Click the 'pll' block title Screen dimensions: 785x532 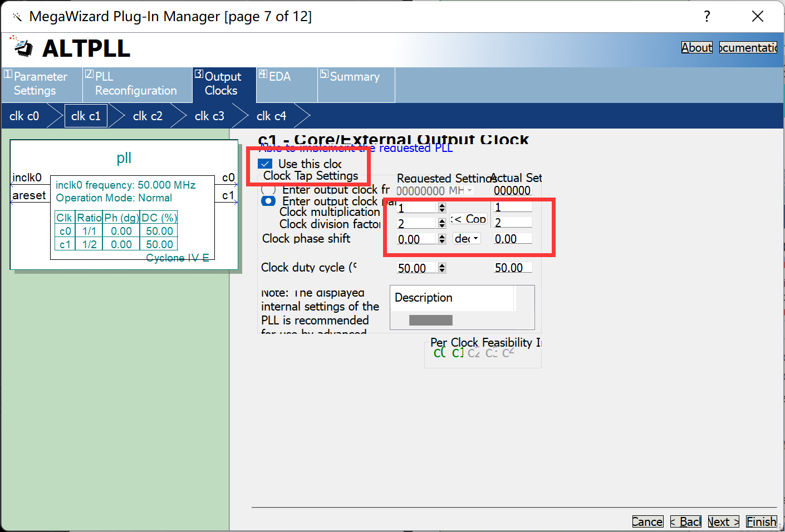[124, 158]
